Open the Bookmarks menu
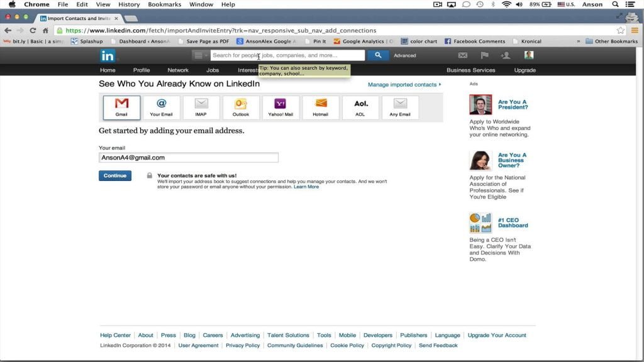 coord(164,4)
